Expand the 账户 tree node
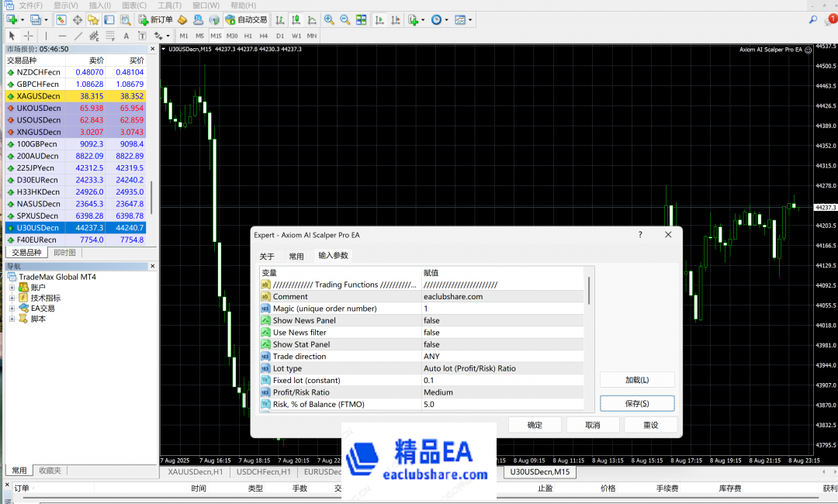 [x=12, y=288]
